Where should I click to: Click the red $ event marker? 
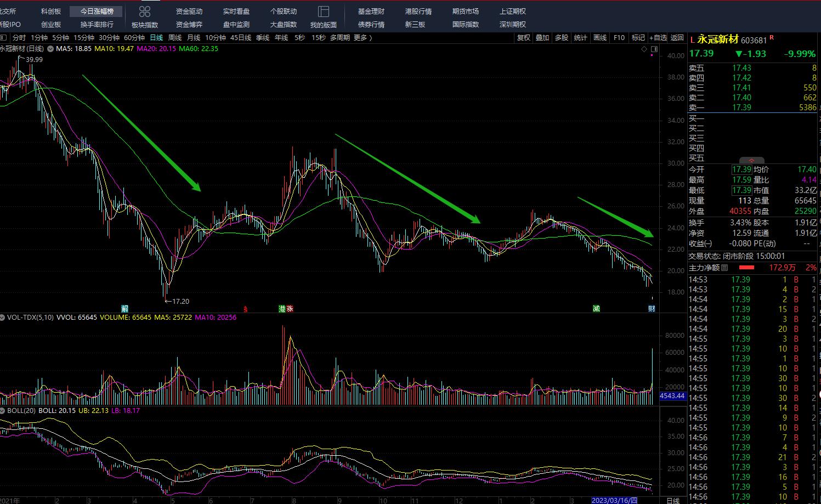click(245, 309)
